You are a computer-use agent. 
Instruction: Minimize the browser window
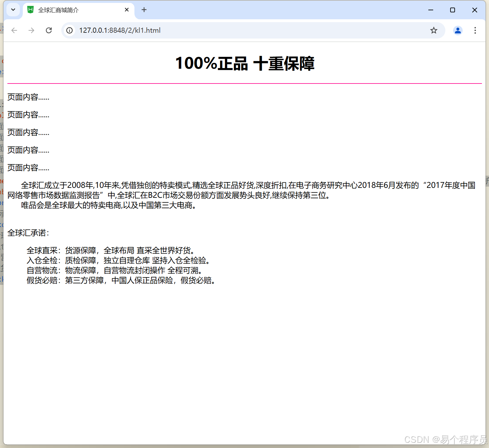tap(431, 10)
